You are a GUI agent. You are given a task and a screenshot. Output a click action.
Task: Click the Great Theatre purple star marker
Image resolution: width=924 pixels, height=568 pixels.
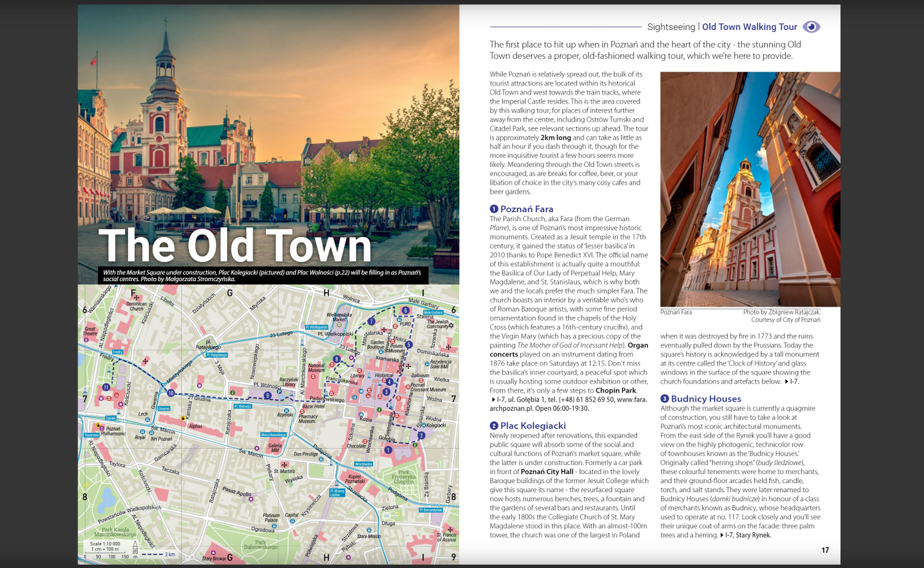pyautogui.click(x=86, y=339)
